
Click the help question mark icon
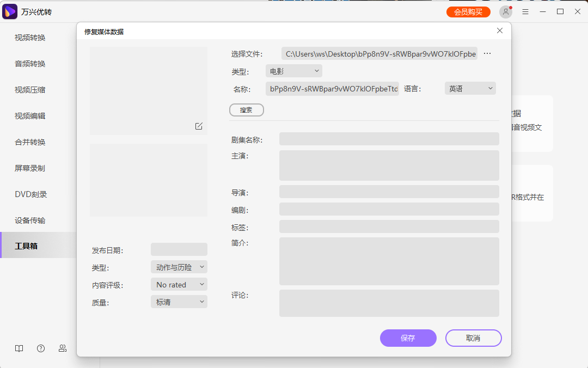pos(41,348)
